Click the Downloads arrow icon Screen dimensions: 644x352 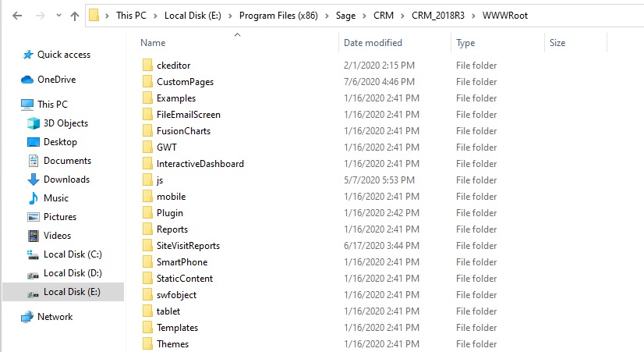[34, 180]
